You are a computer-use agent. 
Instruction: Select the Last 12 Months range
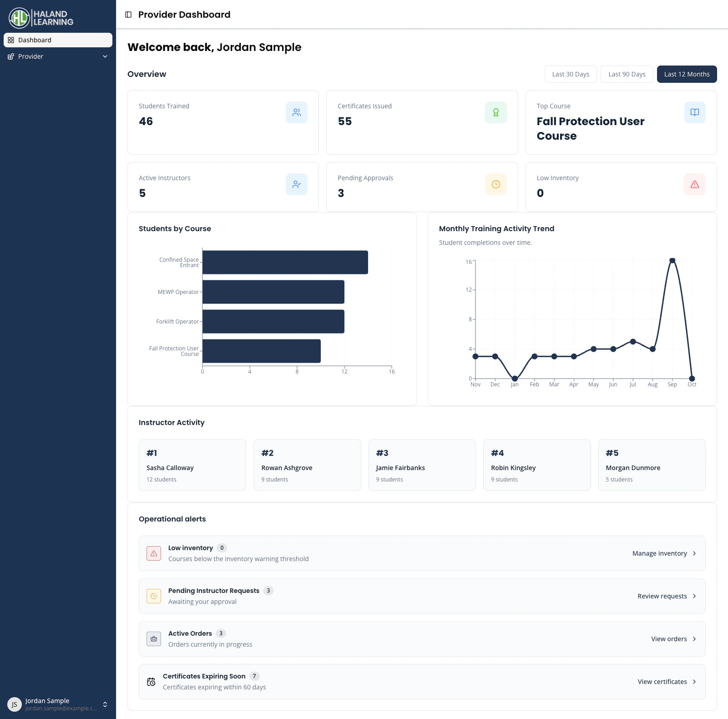coord(687,74)
